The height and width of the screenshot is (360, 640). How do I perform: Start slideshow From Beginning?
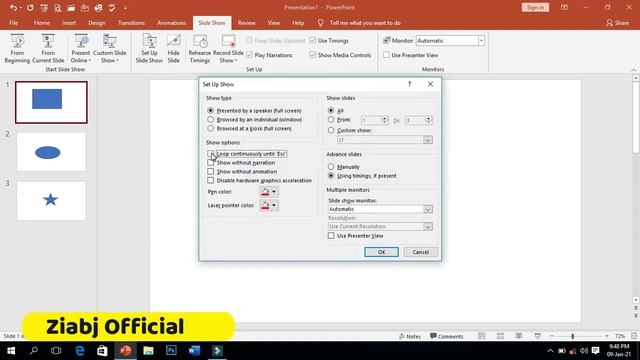click(17, 49)
